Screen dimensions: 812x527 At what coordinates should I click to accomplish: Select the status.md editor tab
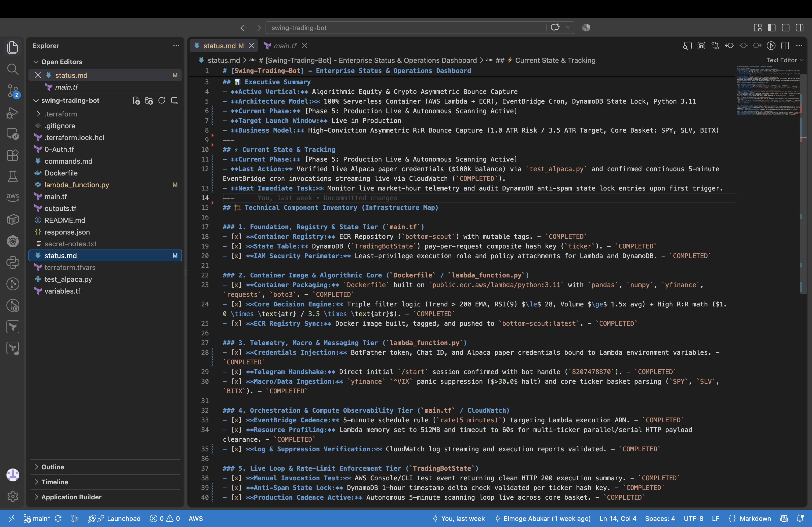[219, 46]
